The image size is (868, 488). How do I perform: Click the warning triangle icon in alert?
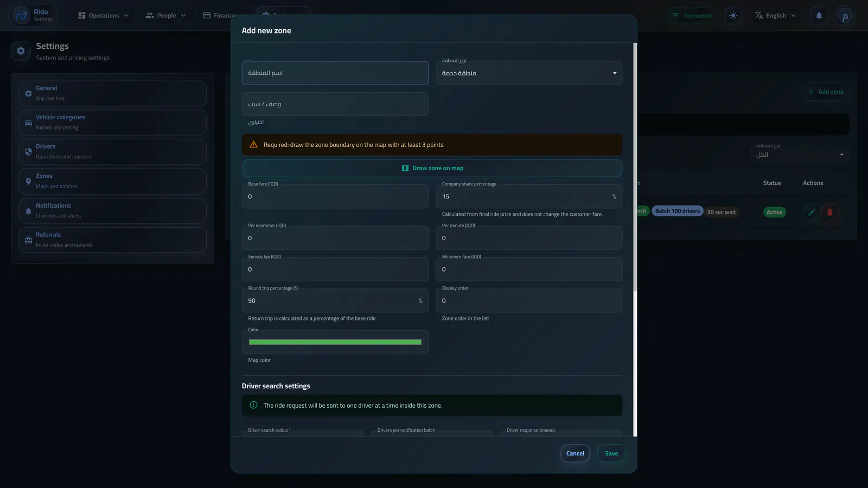pos(253,144)
